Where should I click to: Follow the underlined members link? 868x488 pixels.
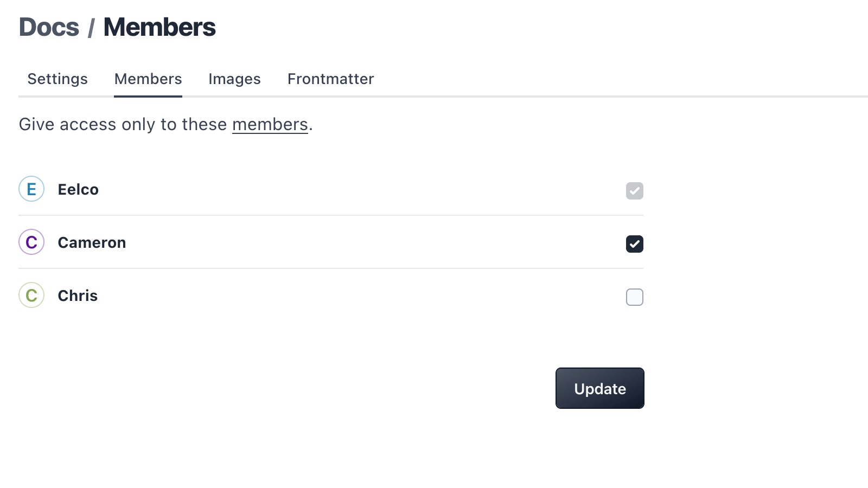click(x=270, y=125)
